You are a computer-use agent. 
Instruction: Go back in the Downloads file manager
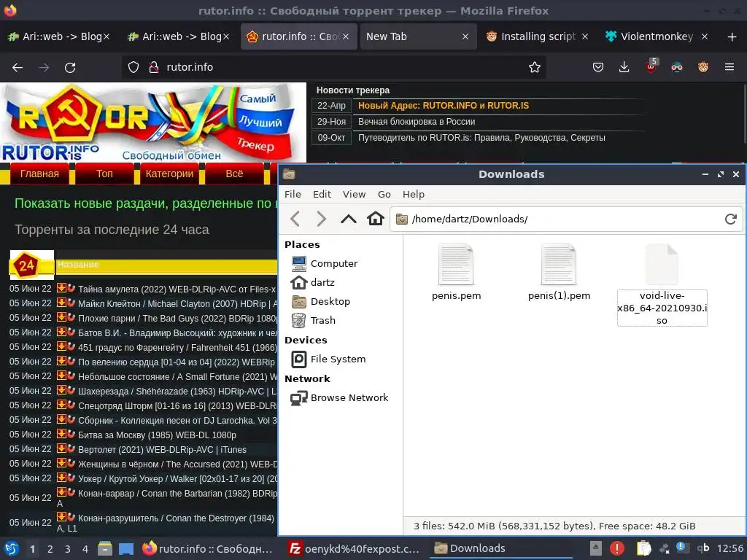[x=295, y=219]
